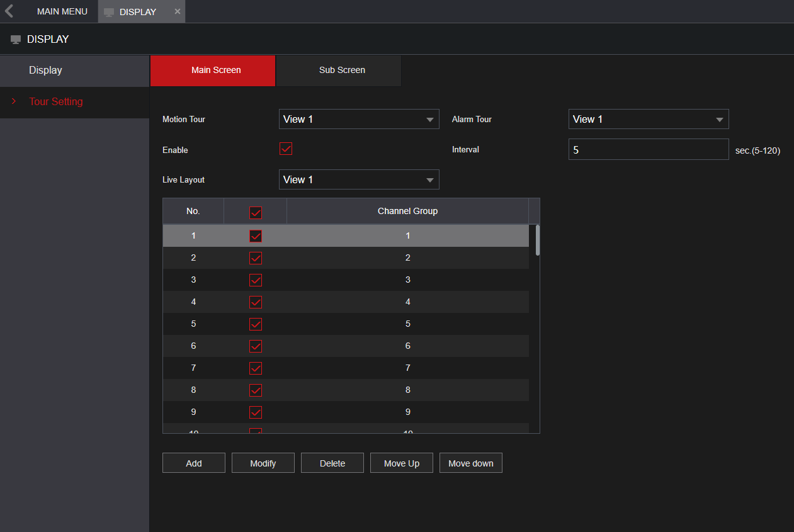Viewport: 794px width, 532px height.
Task: Select Channel Group cell 9
Action: 407,412
